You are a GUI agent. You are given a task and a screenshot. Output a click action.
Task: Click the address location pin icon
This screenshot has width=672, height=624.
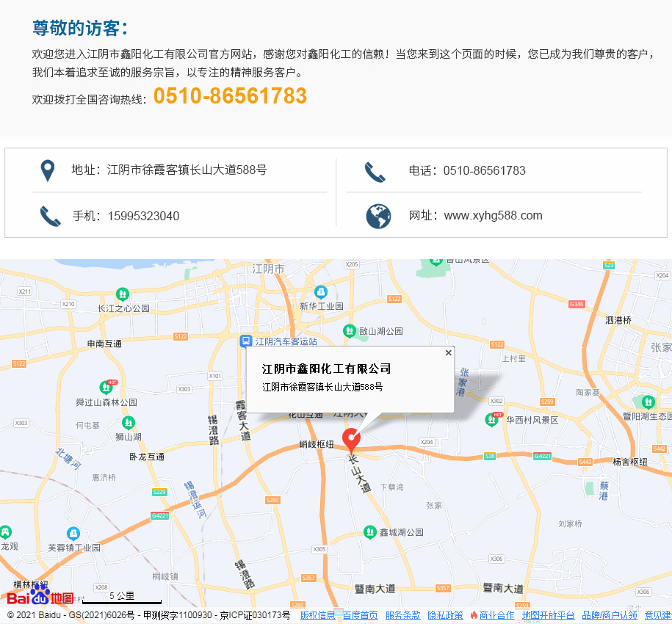tap(48, 171)
